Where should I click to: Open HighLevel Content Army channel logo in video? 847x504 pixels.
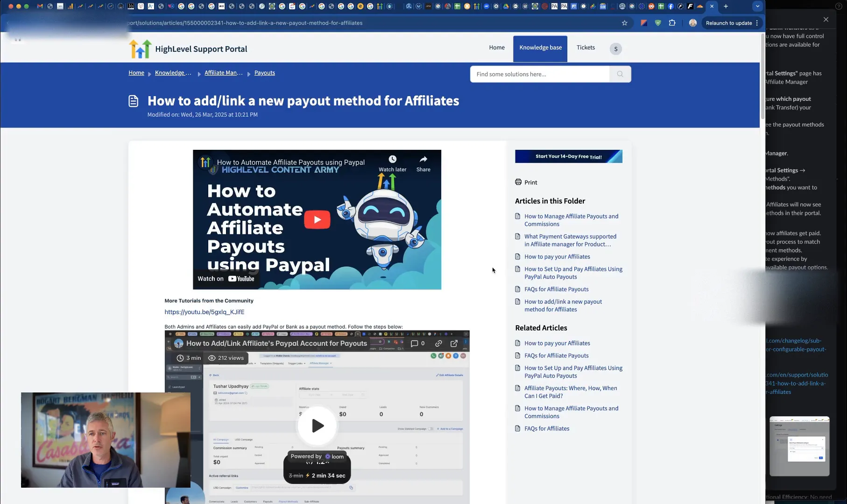coord(205,162)
